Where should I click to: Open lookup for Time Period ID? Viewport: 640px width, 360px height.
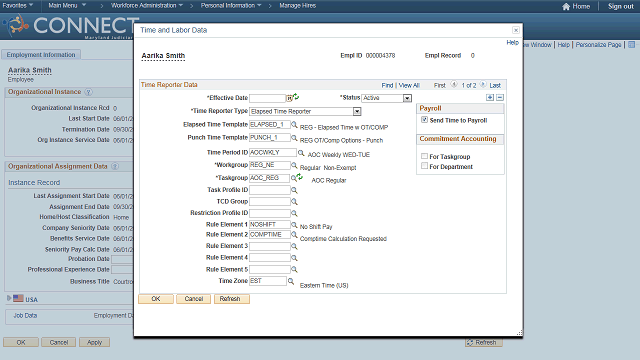coord(301,153)
